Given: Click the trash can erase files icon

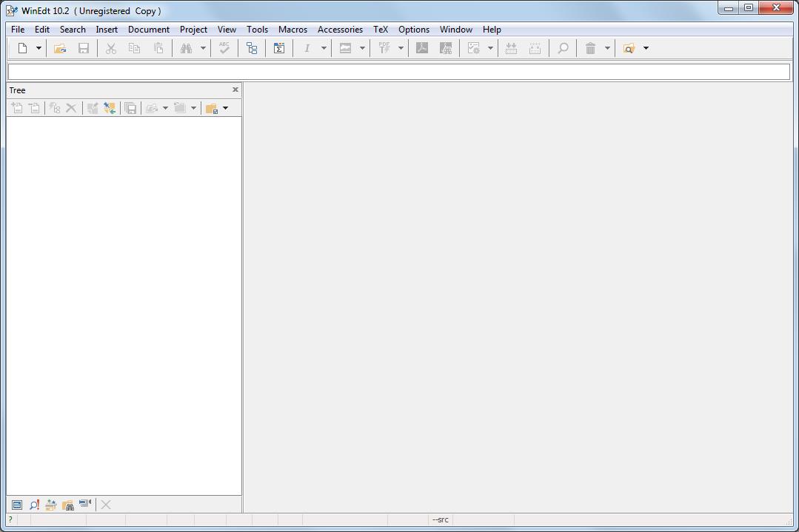Looking at the screenshot, I should [591, 48].
